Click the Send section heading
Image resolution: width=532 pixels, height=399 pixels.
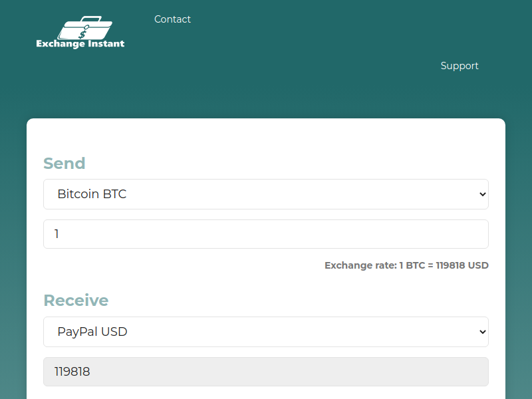pyautogui.click(x=65, y=164)
